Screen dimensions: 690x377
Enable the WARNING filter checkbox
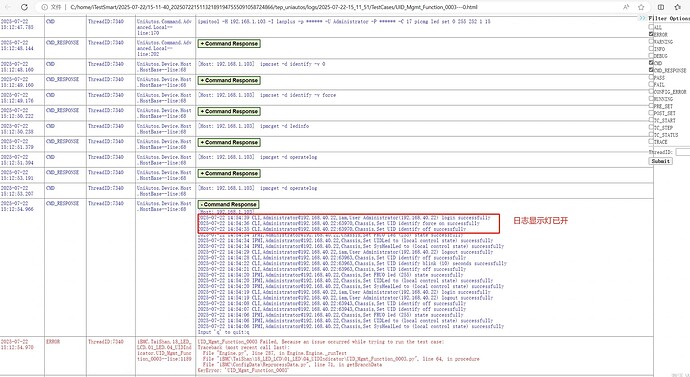tap(651, 41)
